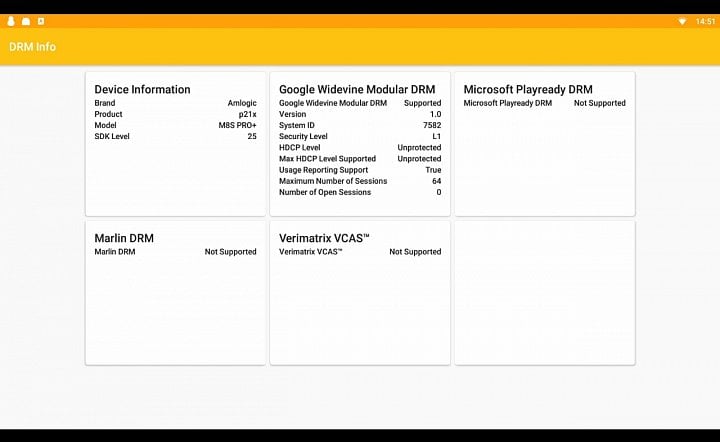
Task: Click the System ID label
Action: coord(297,125)
